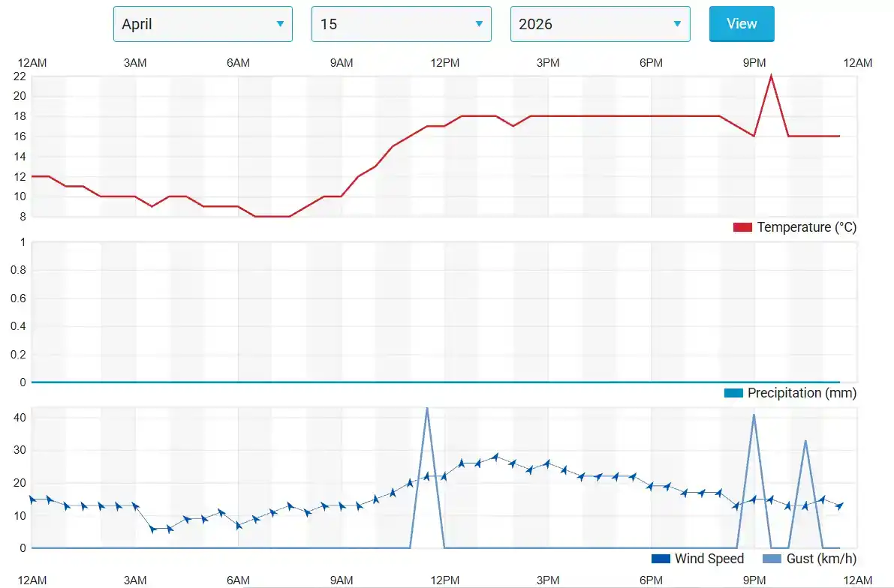Click the tallest gust spike peak before 12PM
The image size is (894, 588).
427,409
